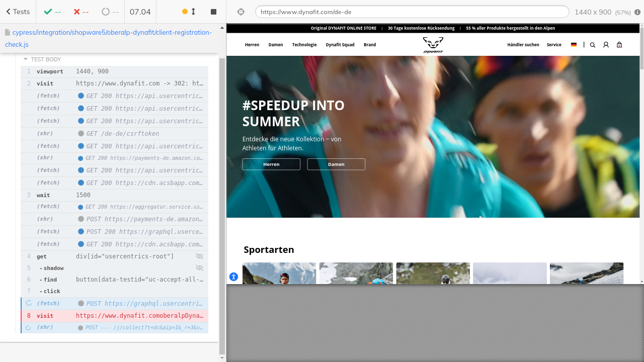Click the viewport info icon
This screenshot has height=362, width=644.
coord(637,12)
